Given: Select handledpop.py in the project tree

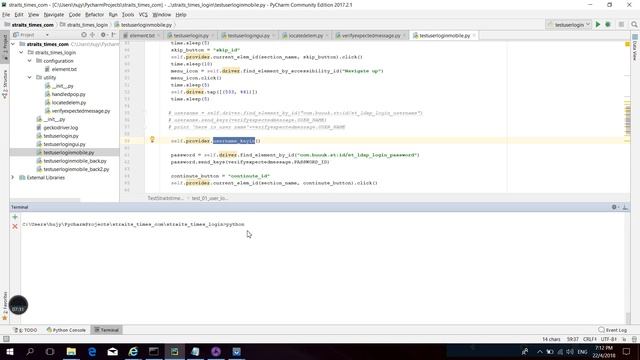Looking at the screenshot, I should (69, 94).
